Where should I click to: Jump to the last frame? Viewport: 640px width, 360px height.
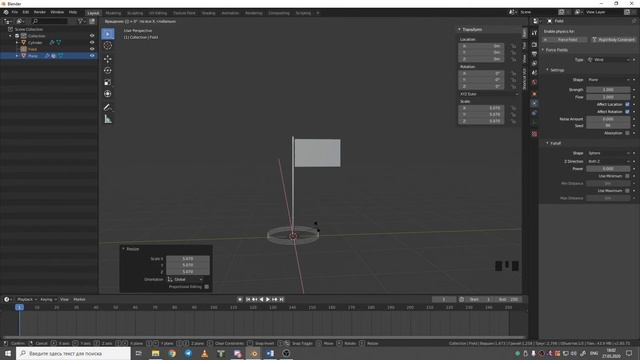(x=281, y=300)
